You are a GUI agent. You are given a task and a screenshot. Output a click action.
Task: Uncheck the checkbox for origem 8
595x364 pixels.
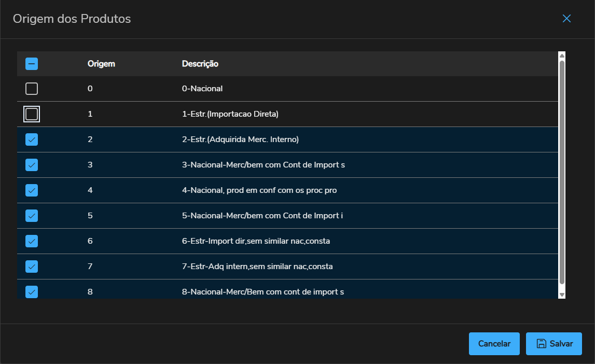coord(32,292)
